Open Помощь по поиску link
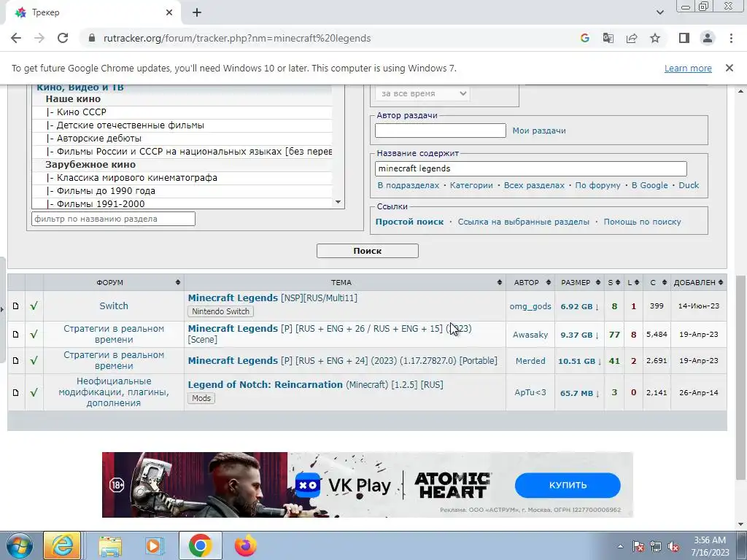Viewport: 747px width, 560px height. 642,222
